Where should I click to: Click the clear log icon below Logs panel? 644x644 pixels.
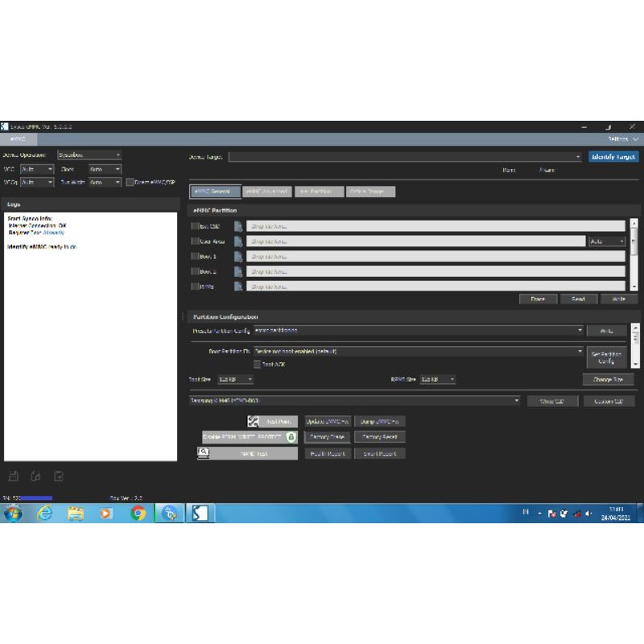(x=59, y=476)
